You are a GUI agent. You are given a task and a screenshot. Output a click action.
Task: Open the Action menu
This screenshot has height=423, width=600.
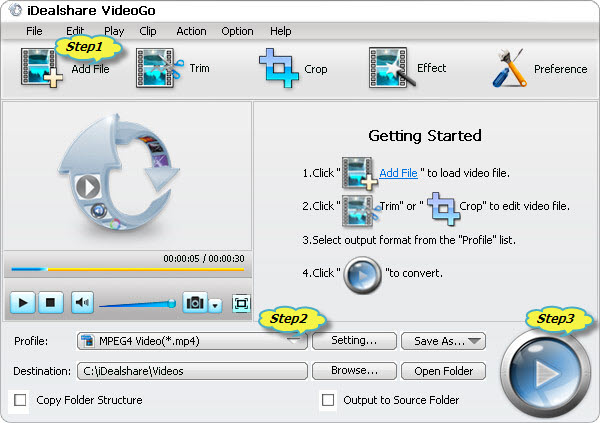tap(191, 31)
